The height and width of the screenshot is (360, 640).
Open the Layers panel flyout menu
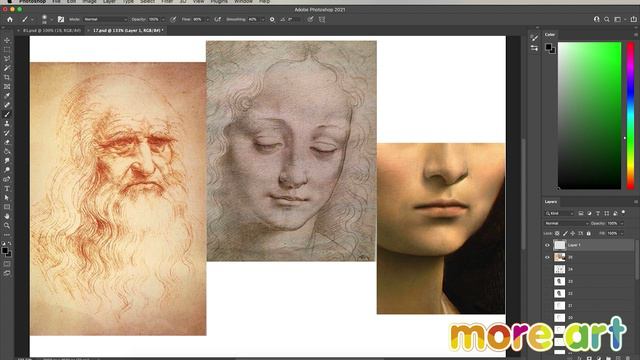(636, 202)
